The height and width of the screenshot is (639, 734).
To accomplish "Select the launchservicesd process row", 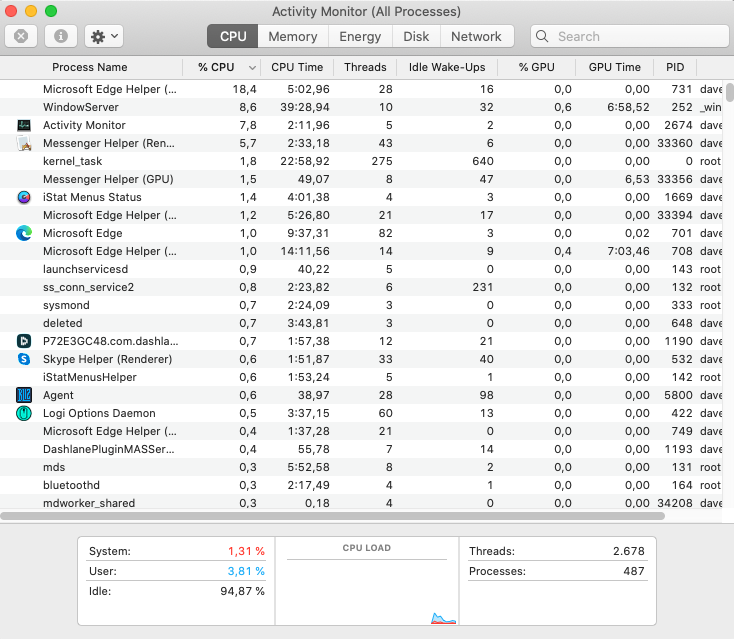I will pyautogui.click(x=361, y=269).
